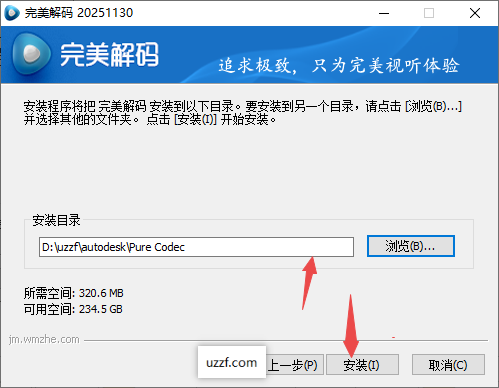This screenshot has width=499, height=388.
Task: Click the 所需空间: 320.6 MB text
Action: 74,293
